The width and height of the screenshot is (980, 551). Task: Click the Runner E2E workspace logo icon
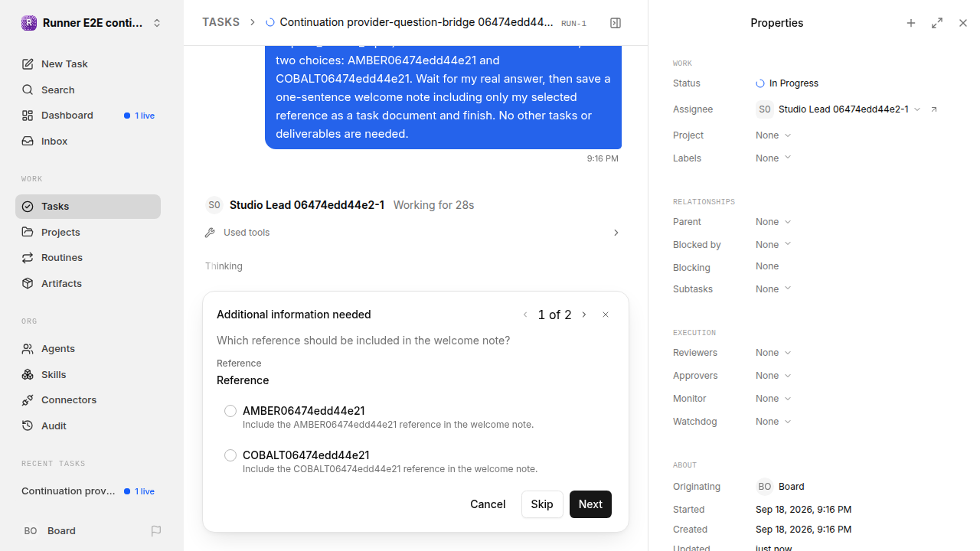click(28, 23)
